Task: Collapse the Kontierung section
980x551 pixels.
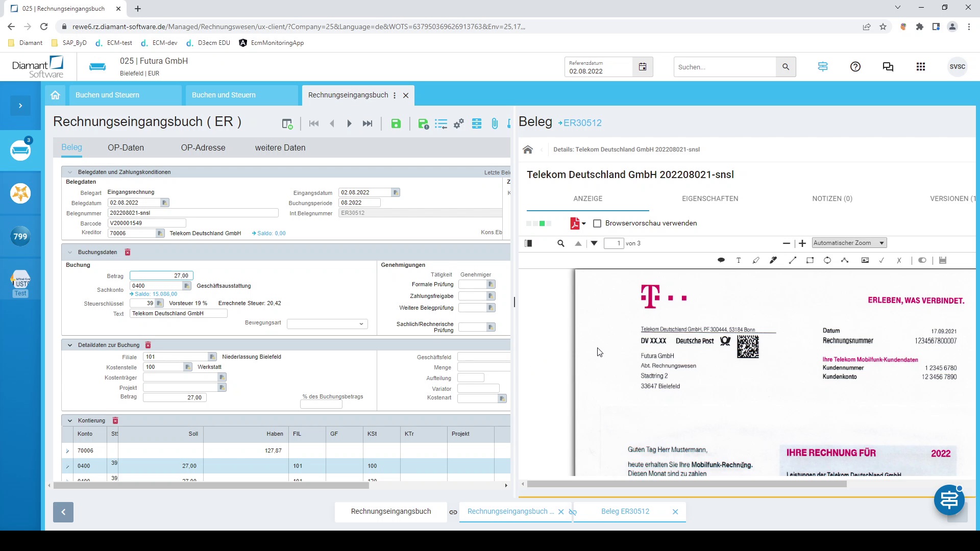Action: pos(70,420)
